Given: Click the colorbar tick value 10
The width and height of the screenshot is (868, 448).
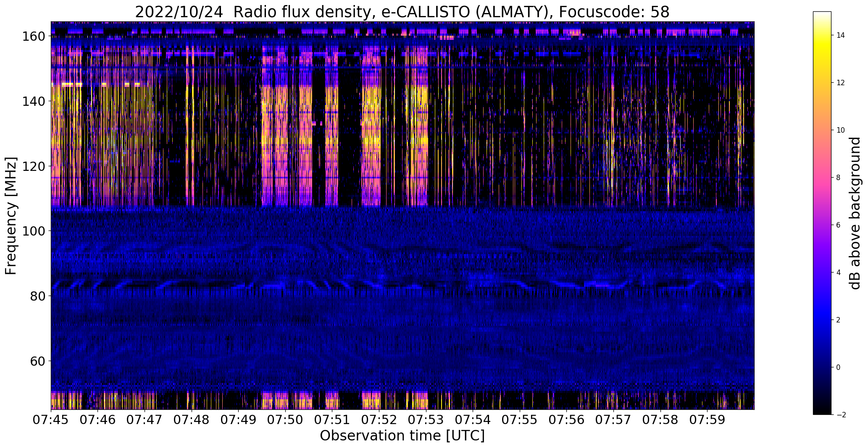Looking at the screenshot, I should coord(841,130).
